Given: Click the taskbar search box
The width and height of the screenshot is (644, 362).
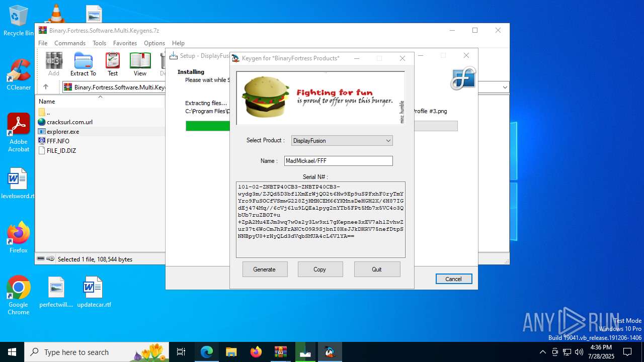Looking at the screenshot, I should coord(97,352).
